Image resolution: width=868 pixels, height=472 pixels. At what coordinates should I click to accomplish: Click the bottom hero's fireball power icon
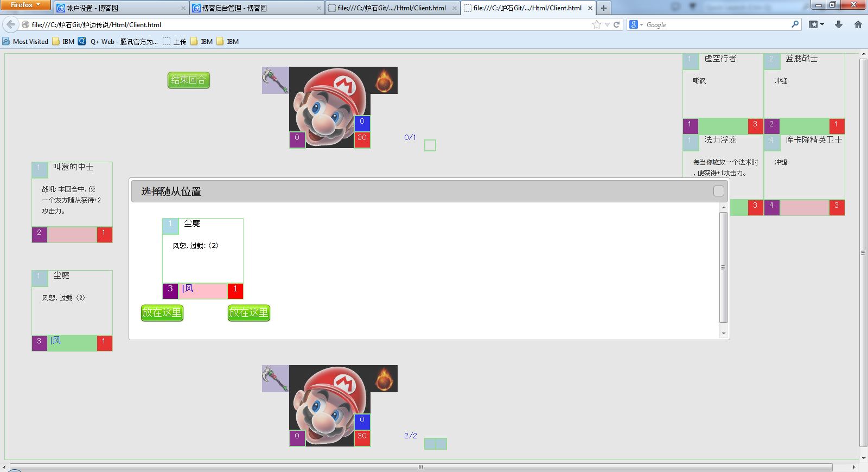click(x=384, y=379)
